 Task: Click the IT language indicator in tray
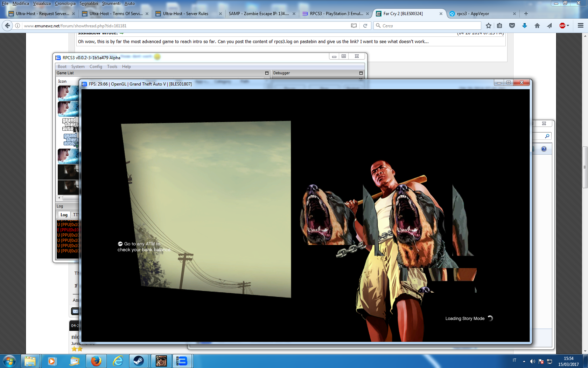(514, 360)
